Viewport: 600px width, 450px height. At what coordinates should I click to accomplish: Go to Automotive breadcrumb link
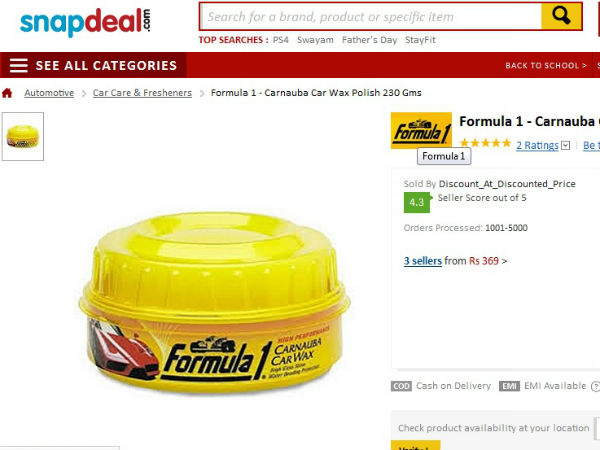(49, 93)
